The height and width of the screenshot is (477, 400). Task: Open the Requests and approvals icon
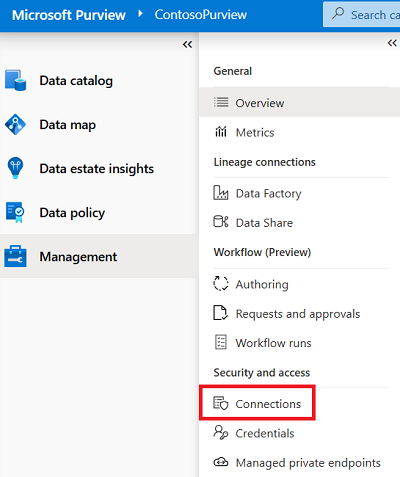[x=220, y=313]
